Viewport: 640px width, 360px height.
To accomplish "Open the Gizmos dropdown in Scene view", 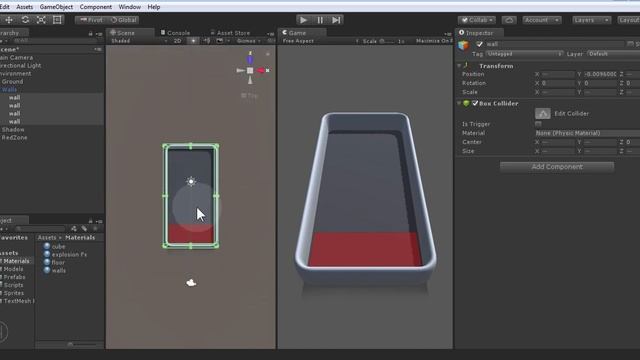I will point(249,41).
